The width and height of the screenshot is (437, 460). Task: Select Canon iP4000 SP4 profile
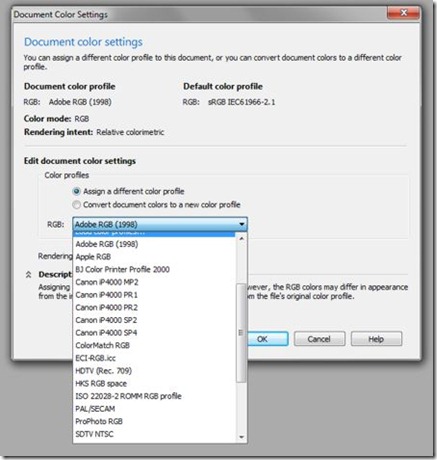155,333
